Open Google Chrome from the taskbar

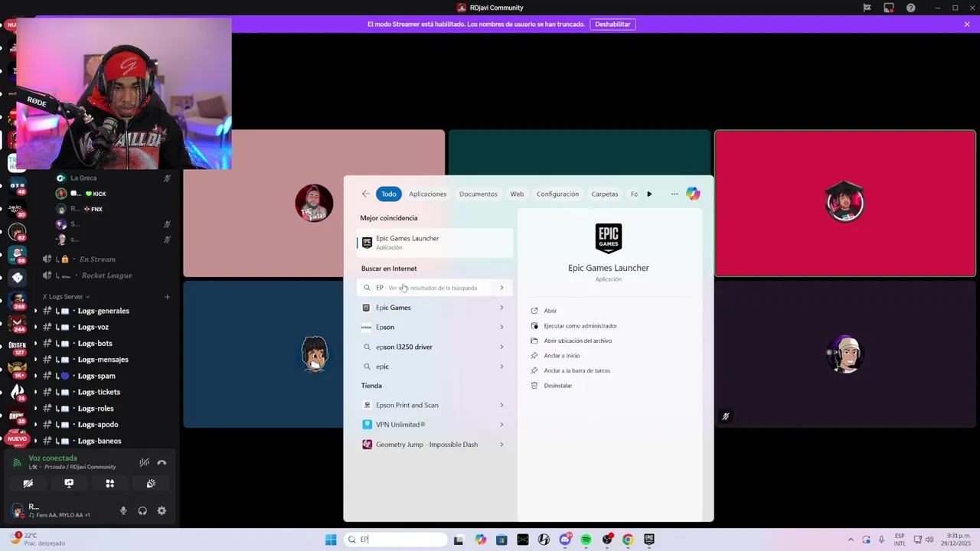click(x=628, y=540)
